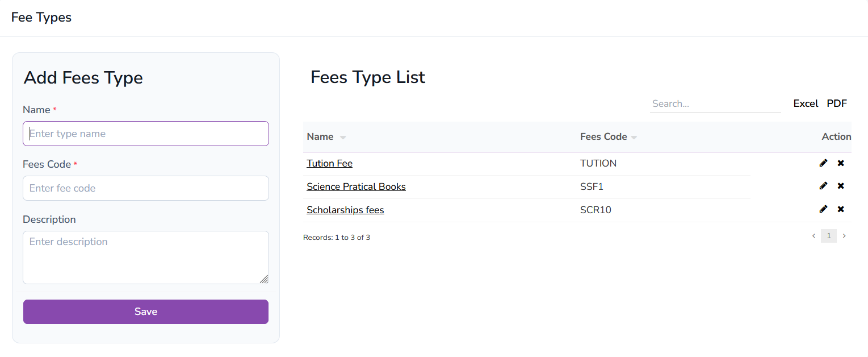
Task: Open the Fees Code column sort dropdown
Action: (x=634, y=137)
